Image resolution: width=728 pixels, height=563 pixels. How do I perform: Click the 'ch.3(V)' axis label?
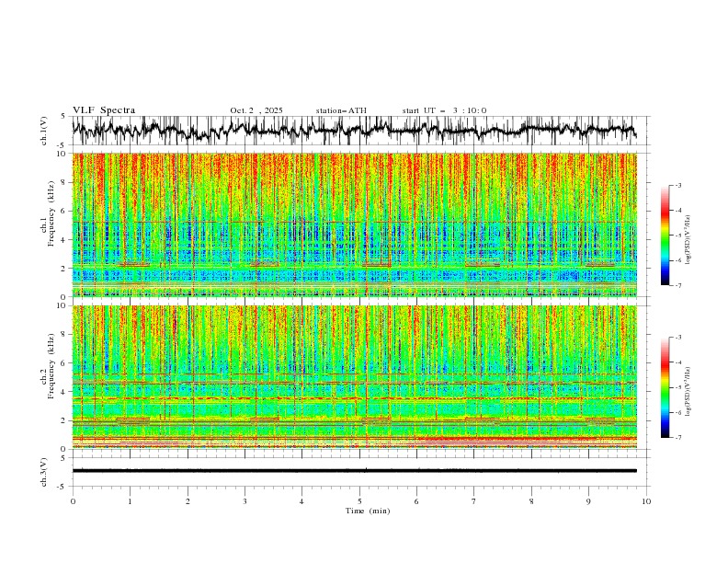[x=44, y=472]
